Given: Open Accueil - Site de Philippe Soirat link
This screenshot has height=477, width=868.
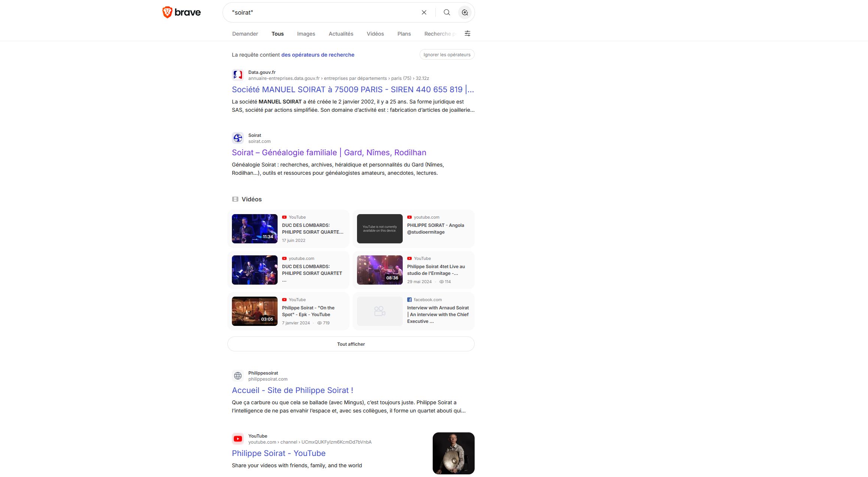Looking at the screenshot, I should click(293, 390).
